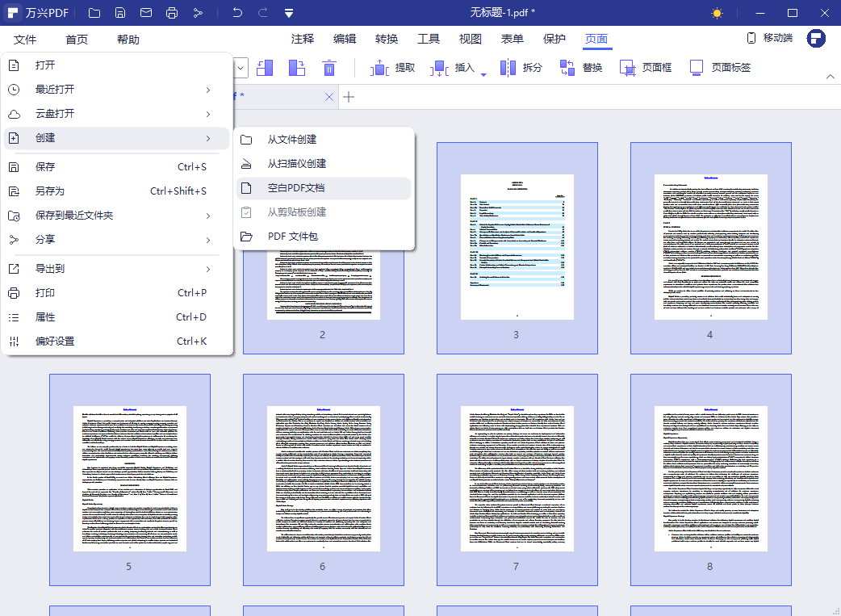Expand the quick access toolbar dropdown arrow
841x616 pixels.
[x=289, y=13]
